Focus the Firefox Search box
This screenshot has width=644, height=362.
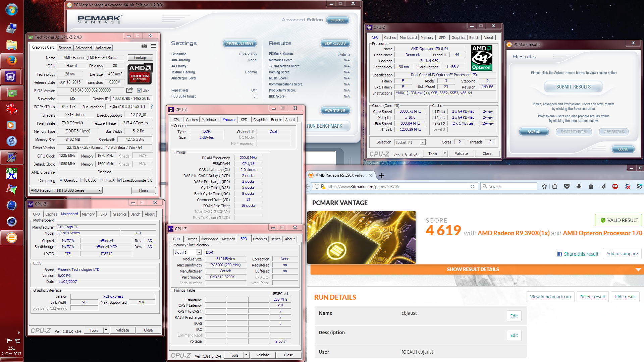click(x=509, y=186)
